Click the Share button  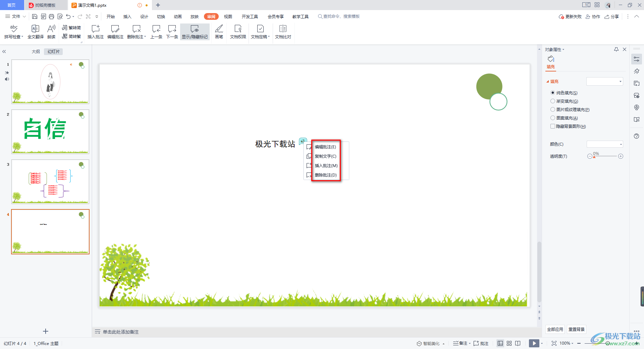(x=612, y=16)
